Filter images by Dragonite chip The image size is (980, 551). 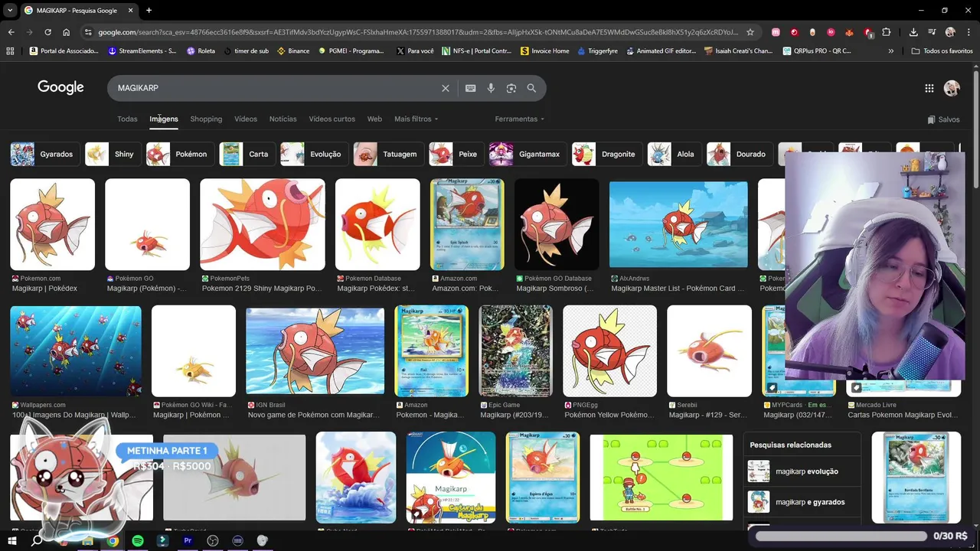coord(606,154)
